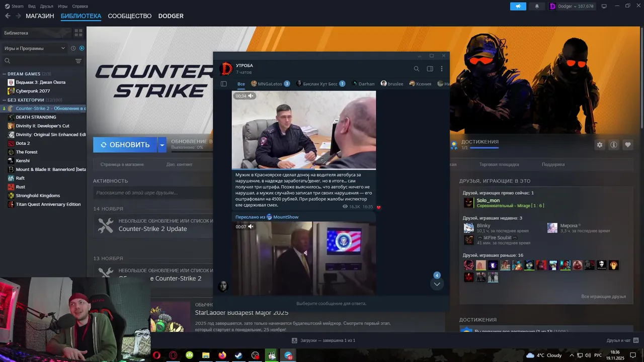Select The Forest in library list
This screenshot has width=644, height=362.
(x=27, y=152)
